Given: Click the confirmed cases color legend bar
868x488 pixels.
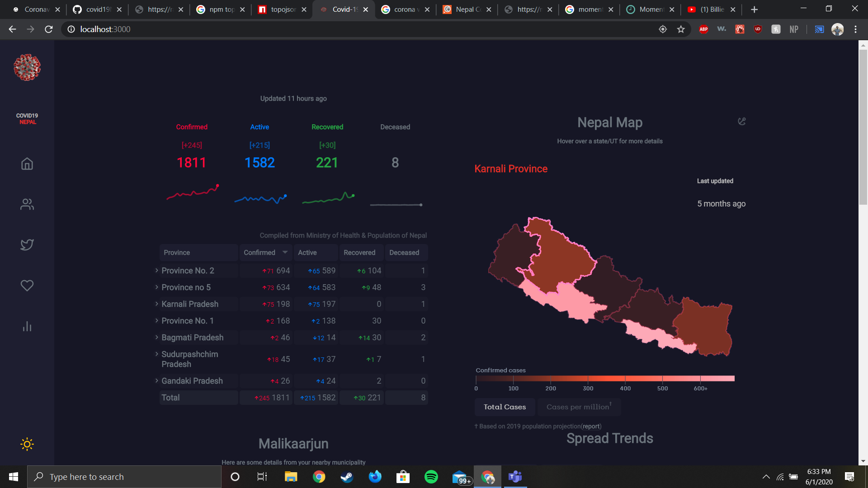Looking at the screenshot, I should pos(605,378).
